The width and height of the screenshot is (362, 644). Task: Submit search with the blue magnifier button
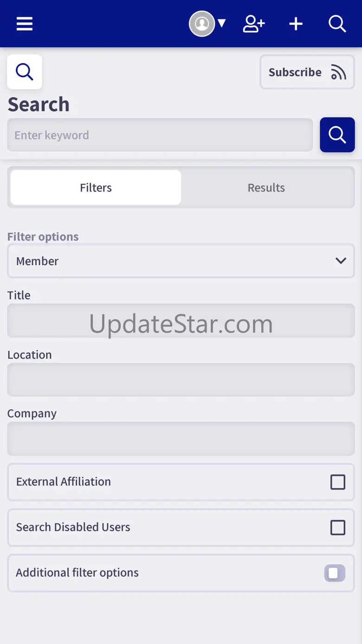click(337, 135)
